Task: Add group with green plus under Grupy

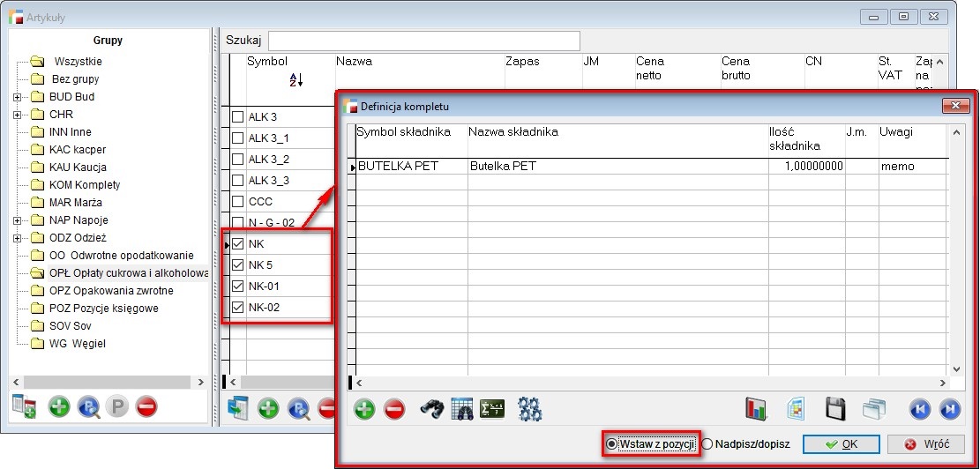Action: pyautogui.click(x=59, y=407)
